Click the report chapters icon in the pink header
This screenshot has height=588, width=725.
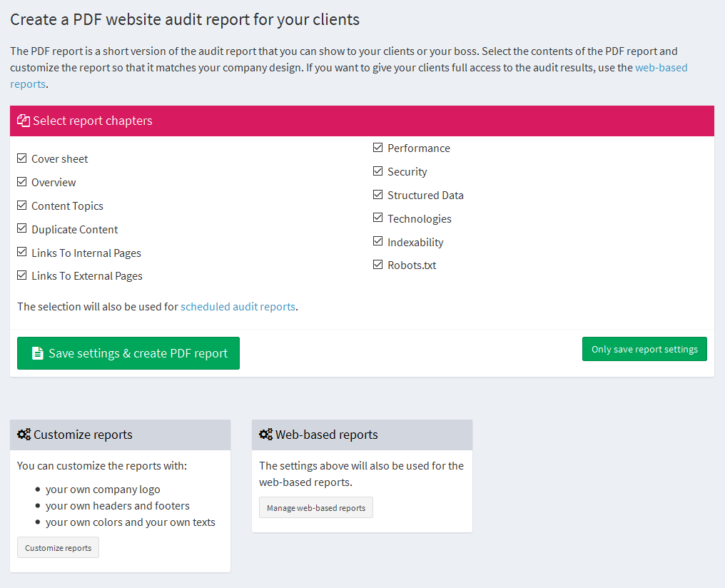24,121
